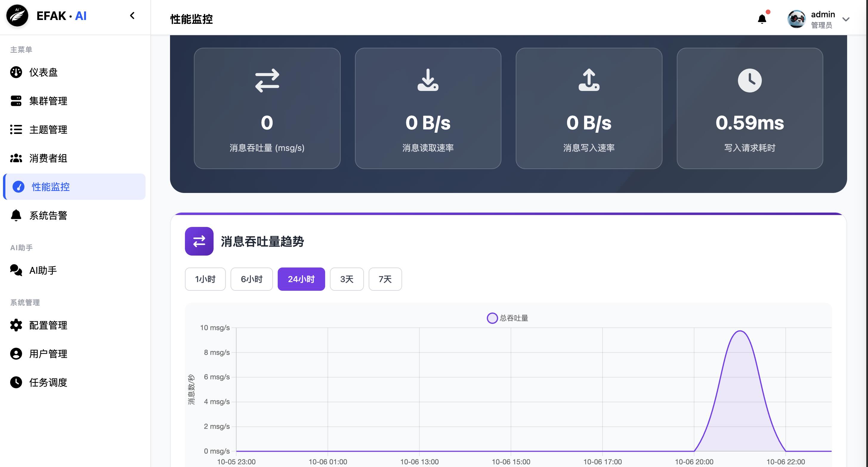Click the AI助手 chat bubbles icon
The height and width of the screenshot is (467, 868).
pyautogui.click(x=16, y=270)
